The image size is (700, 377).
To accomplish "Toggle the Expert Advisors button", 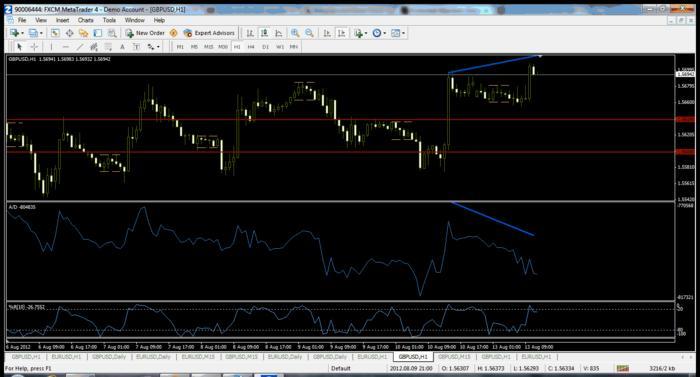I will coord(209,33).
